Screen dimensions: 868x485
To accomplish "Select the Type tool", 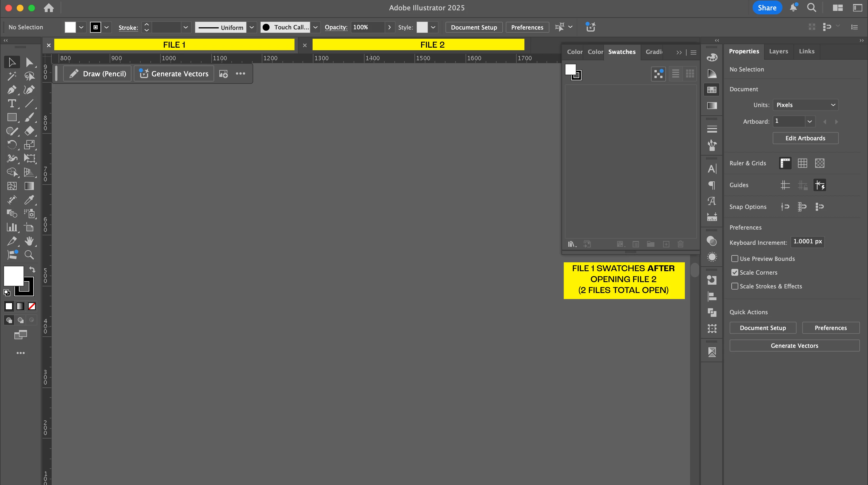I will click(x=11, y=104).
